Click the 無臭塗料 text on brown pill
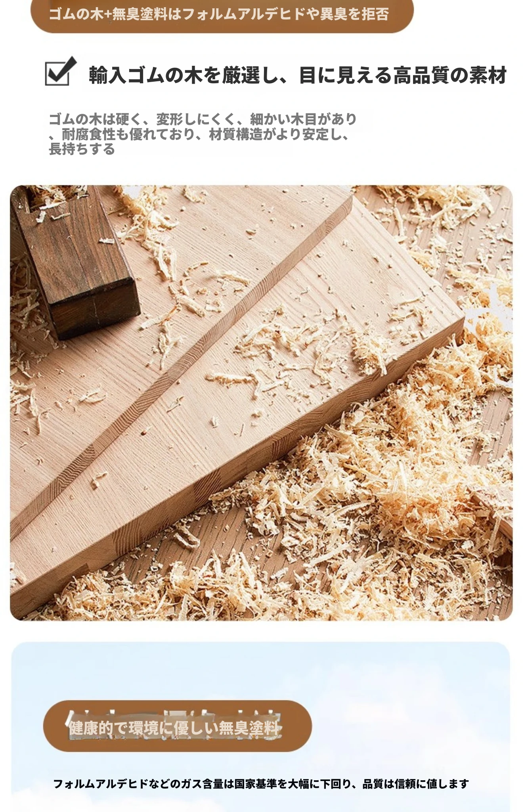This screenshot has width=524, height=812. click(x=250, y=728)
